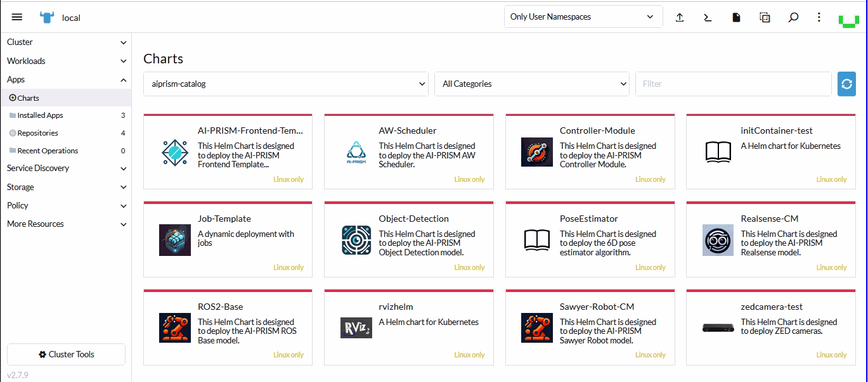
Task: Copy kubeconfig to clipboard via clipboard icon
Action: point(765,17)
